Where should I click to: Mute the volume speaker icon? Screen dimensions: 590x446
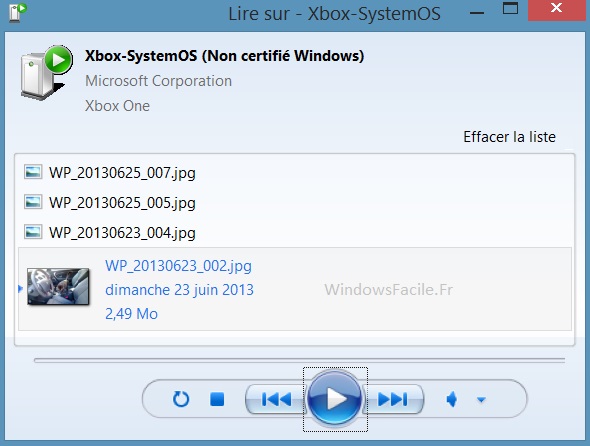point(452,399)
